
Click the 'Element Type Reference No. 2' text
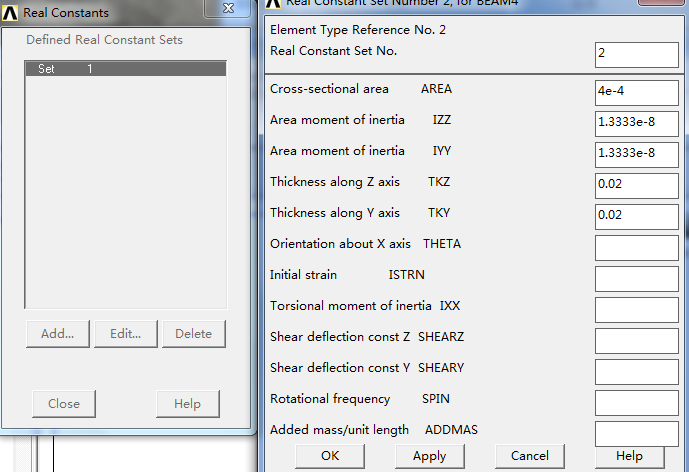point(358,30)
